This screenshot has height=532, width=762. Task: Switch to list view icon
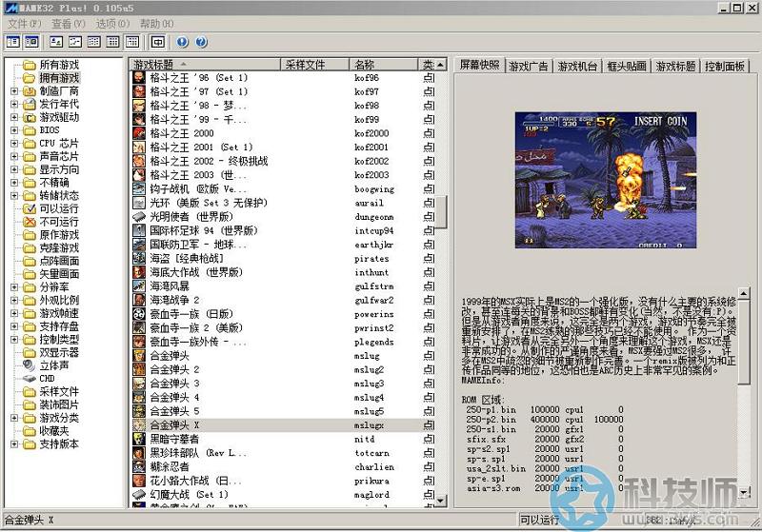click(x=93, y=42)
